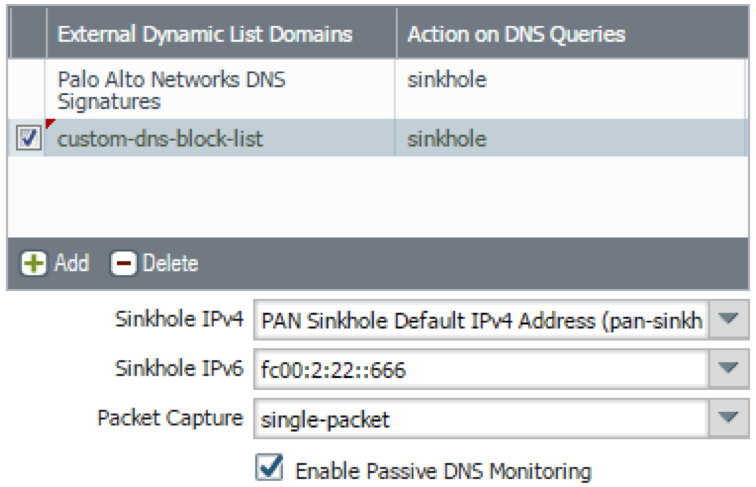Open the Sinkhole IPv4 dropdown arrow
Image resolution: width=756 pixels, height=487 pixels.
coord(731,320)
